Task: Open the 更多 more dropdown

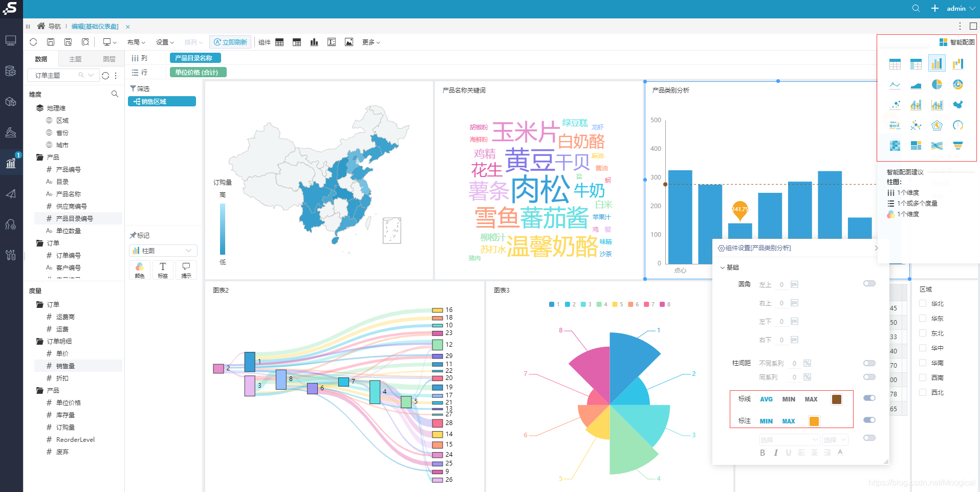Action: click(371, 42)
